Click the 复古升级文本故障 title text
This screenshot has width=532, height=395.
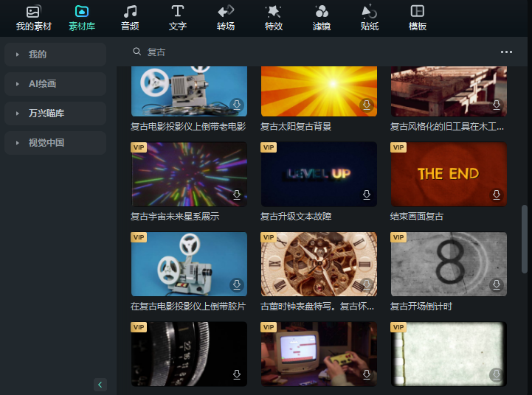[x=296, y=217]
